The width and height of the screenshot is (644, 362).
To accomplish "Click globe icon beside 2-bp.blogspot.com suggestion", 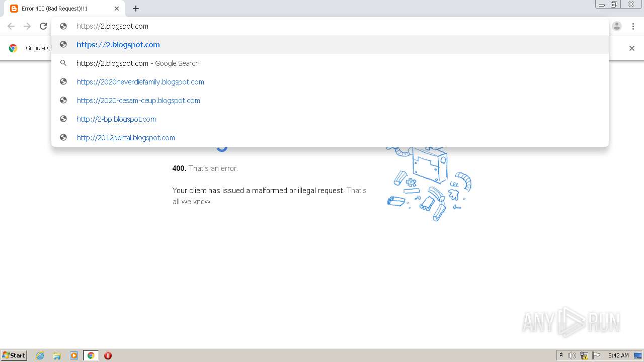I will click(63, 119).
